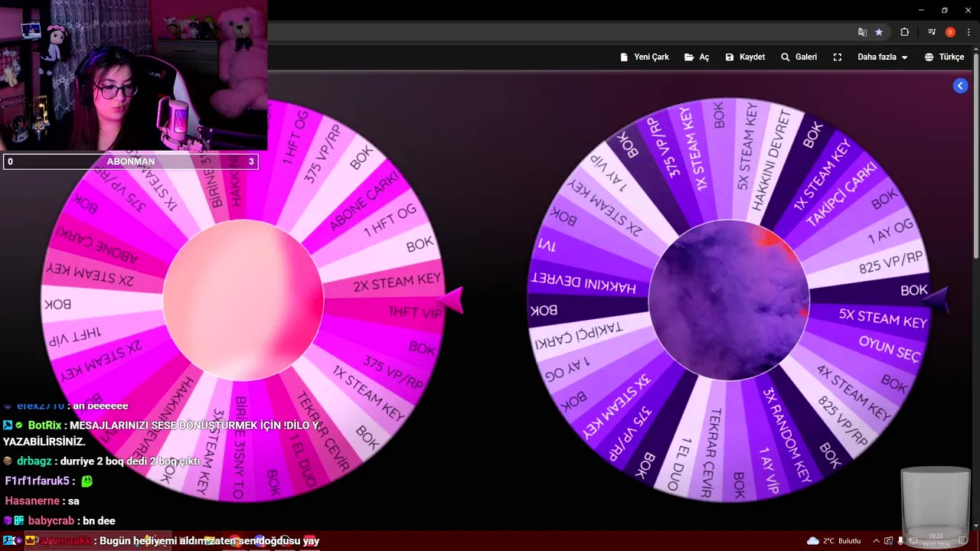Change language via Türkçe
The height and width of the screenshot is (551, 980).
pos(944,57)
